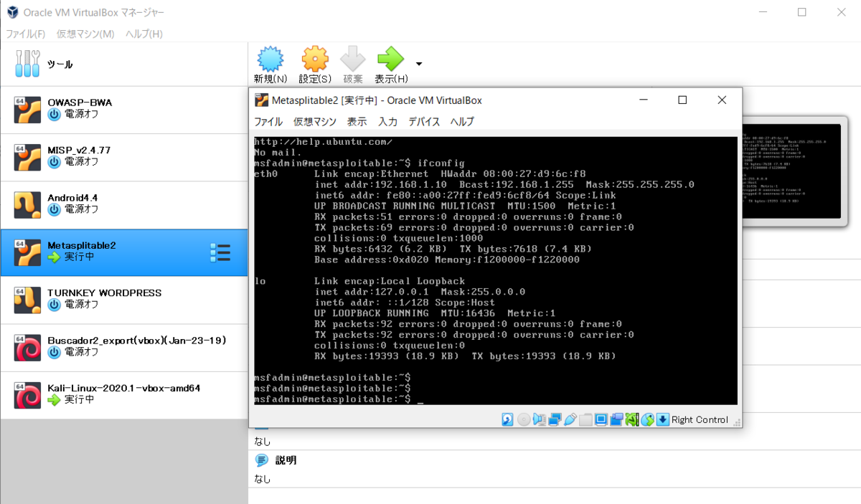Click the CPU activity status icon
The width and height of the screenshot is (861, 504).
pyautogui.click(x=632, y=419)
